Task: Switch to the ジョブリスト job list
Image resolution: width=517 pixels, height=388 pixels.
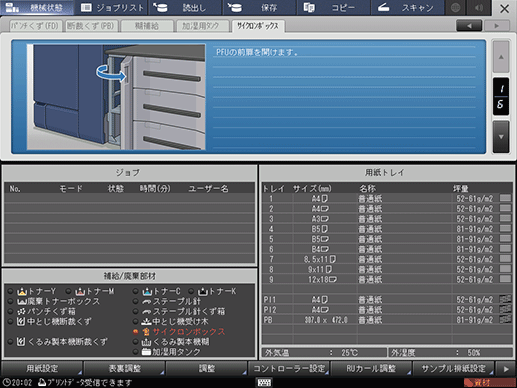Action: click(111, 7)
